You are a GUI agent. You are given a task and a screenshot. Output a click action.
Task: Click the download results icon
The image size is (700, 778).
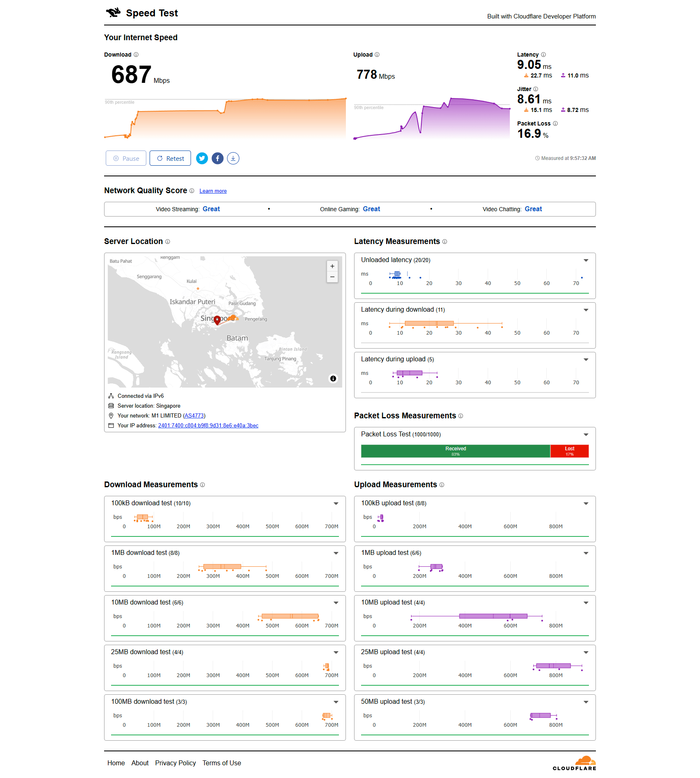pyautogui.click(x=233, y=158)
